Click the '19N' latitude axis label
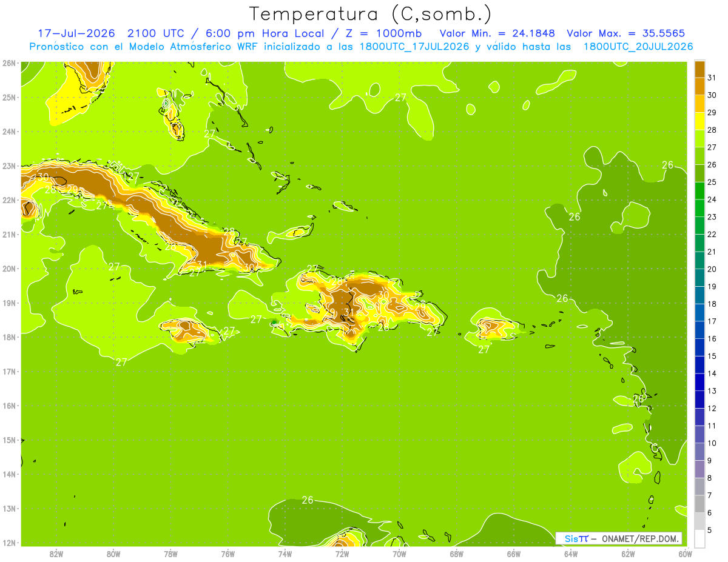 coord(8,303)
